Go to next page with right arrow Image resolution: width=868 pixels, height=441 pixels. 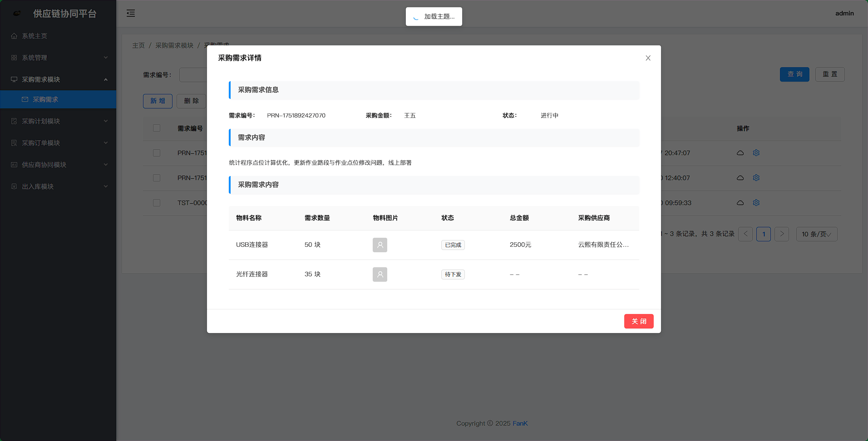pyautogui.click(x=781, y=234)
